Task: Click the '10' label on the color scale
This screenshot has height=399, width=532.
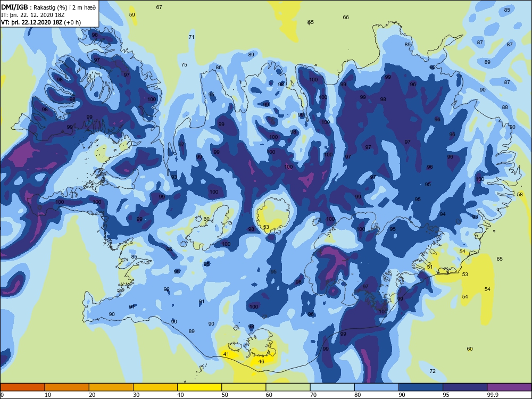Action: point(48,395)
